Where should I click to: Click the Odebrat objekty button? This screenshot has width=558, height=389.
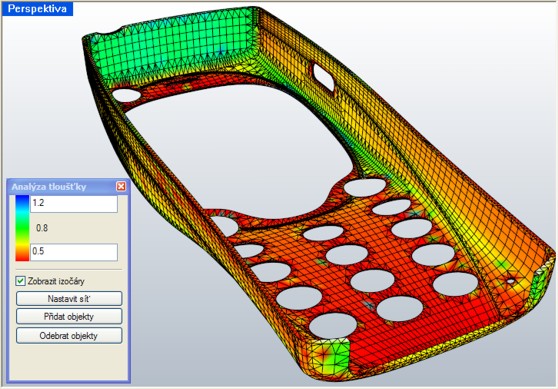tap(69, 335)
